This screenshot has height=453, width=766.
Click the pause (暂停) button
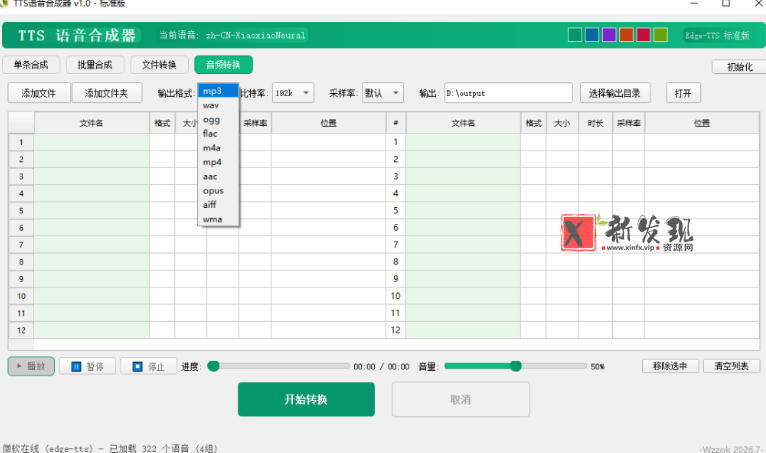tap(87, 366)
